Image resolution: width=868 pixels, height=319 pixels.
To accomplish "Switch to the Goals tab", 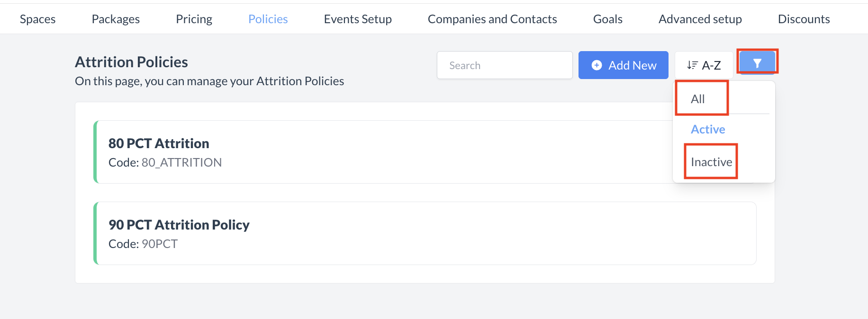I will (x=608, y=19).
